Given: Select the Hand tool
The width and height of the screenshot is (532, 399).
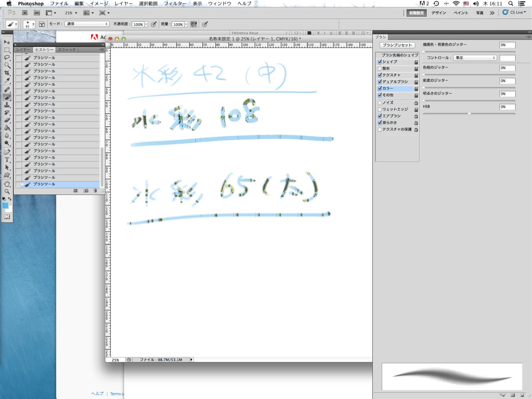Looking at the screenshot, I should pos(7,184).
